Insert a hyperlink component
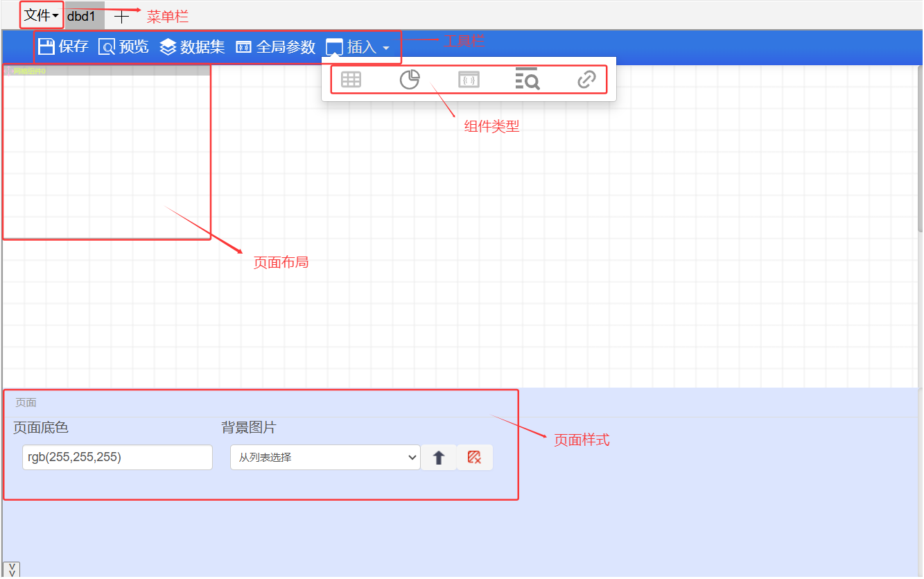 586,80
